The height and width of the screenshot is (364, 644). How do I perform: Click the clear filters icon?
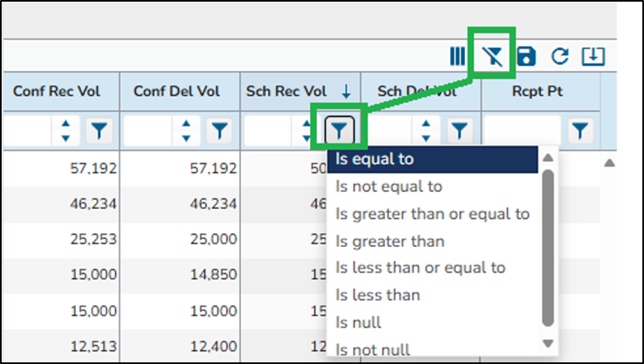492,56
